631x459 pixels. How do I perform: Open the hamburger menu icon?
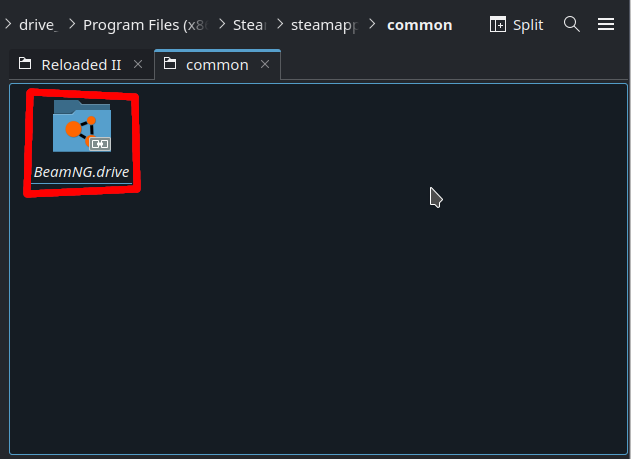point(606,25)
